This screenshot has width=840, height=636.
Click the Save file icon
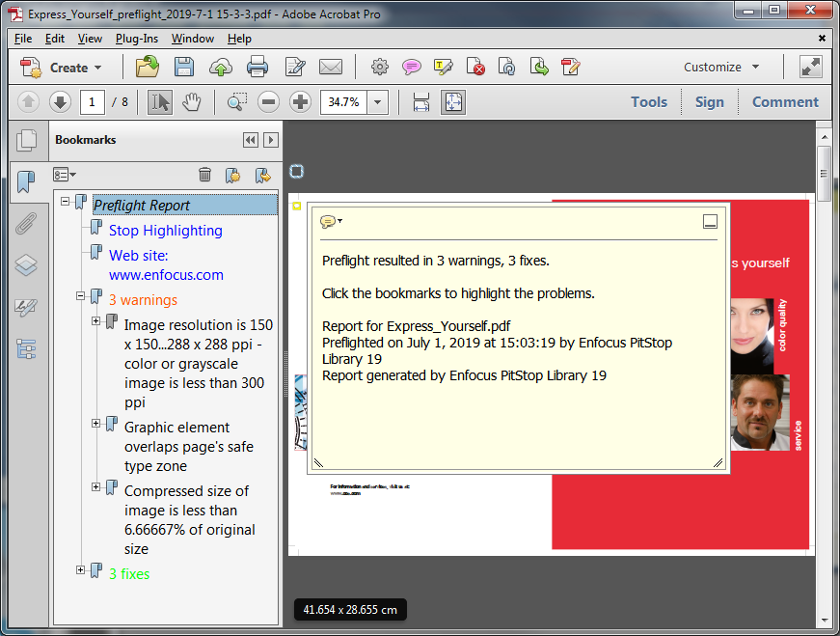(x=184, y=68)
